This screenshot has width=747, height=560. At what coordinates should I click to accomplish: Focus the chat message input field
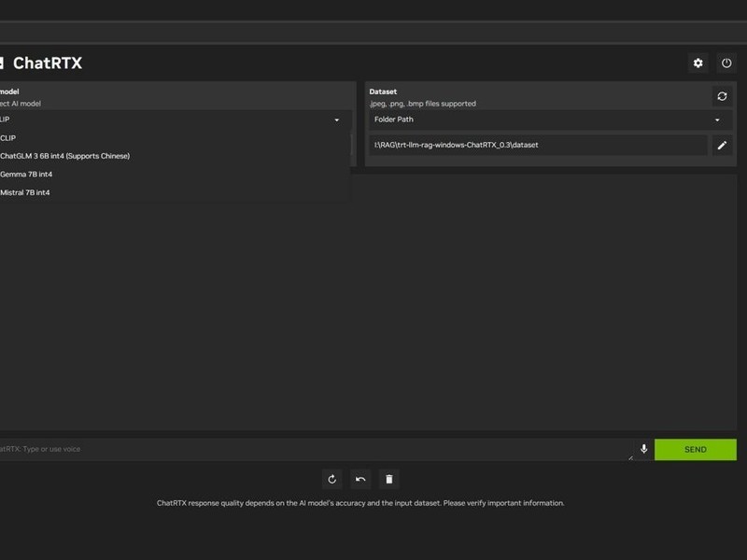pos(317,449)
